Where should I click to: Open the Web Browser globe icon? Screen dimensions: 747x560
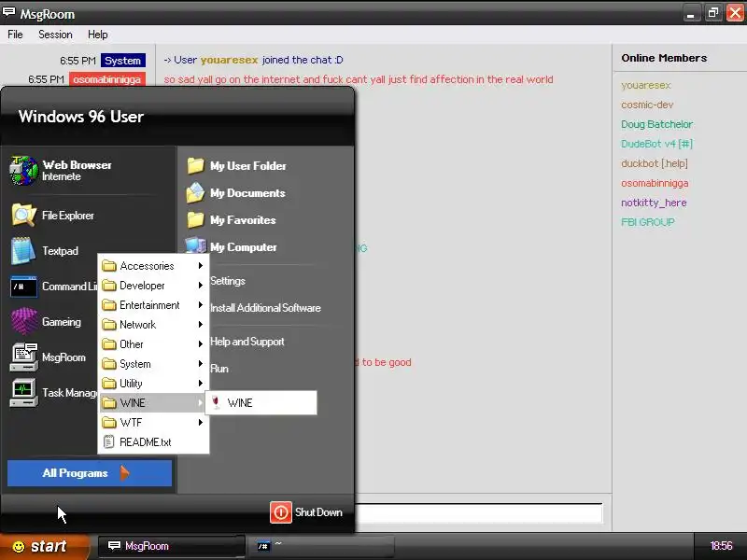coord(24,171)
